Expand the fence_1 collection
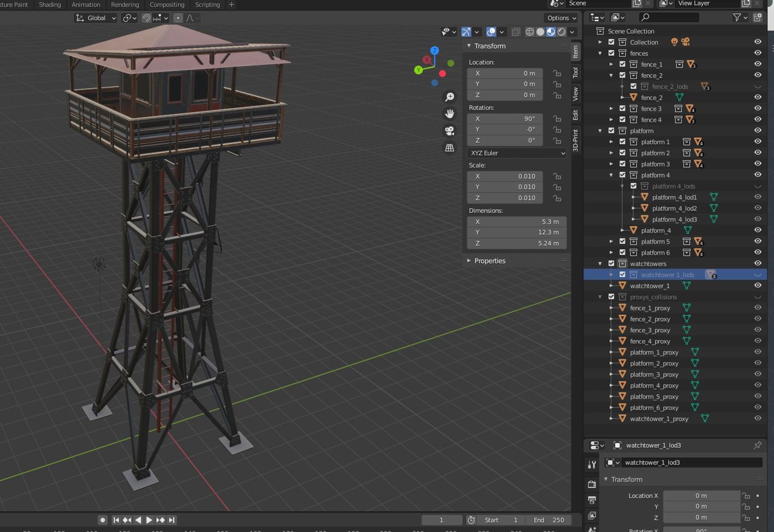The image size is (774, 532). click(611, 64)
